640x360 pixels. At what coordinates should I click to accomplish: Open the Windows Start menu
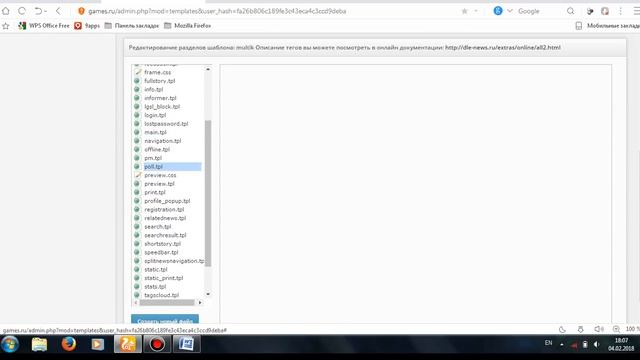[x=10, y=344]
